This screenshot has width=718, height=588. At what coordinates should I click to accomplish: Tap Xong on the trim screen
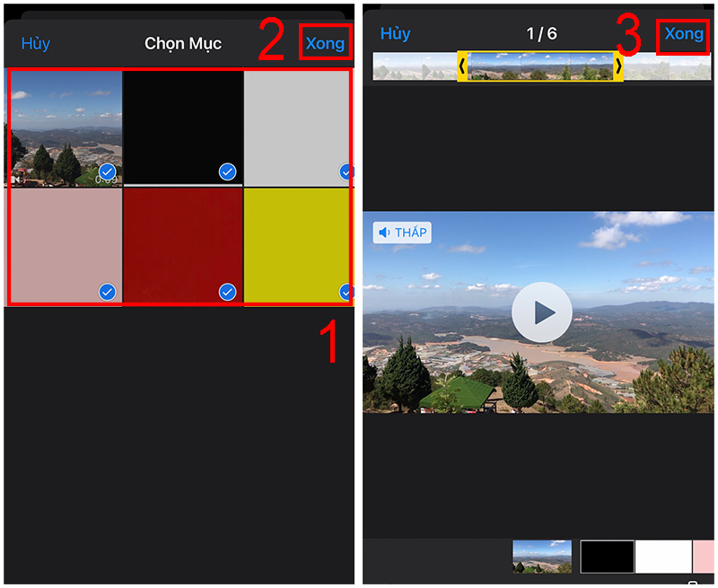coord(684,34)
